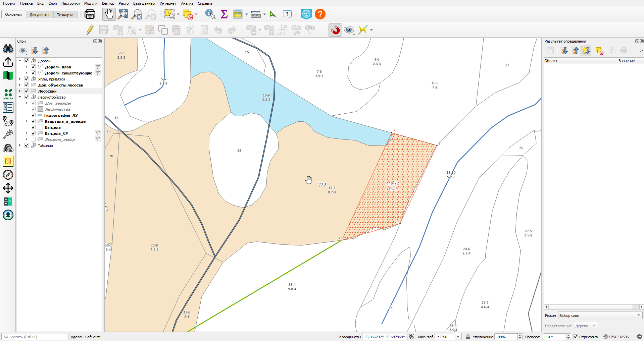
Task: Toggle the Таблицы group checkbox
Action: (27, 145)
